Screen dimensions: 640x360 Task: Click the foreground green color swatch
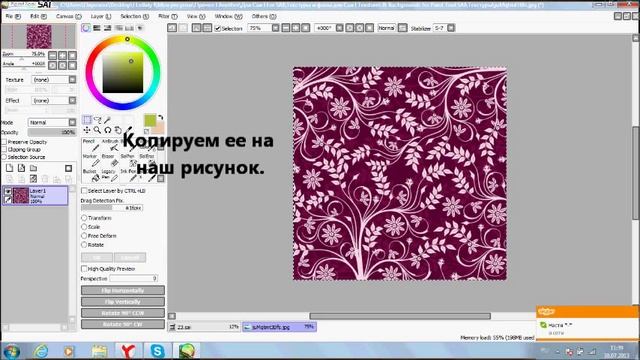150,120
